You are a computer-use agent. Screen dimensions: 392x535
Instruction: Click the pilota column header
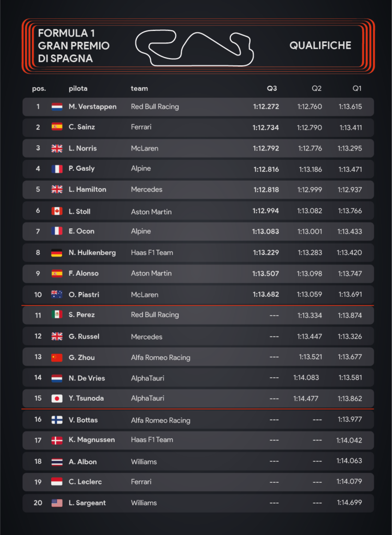78,88
